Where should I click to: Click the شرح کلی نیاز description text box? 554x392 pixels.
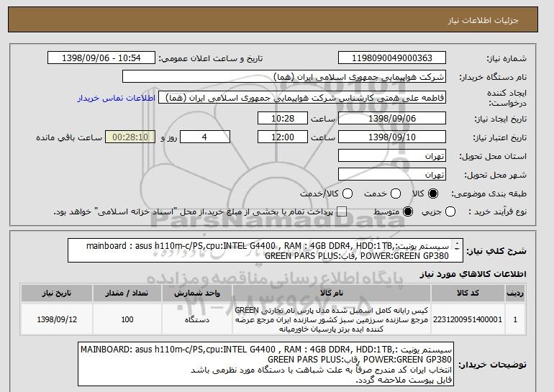(x=265, y=250)
